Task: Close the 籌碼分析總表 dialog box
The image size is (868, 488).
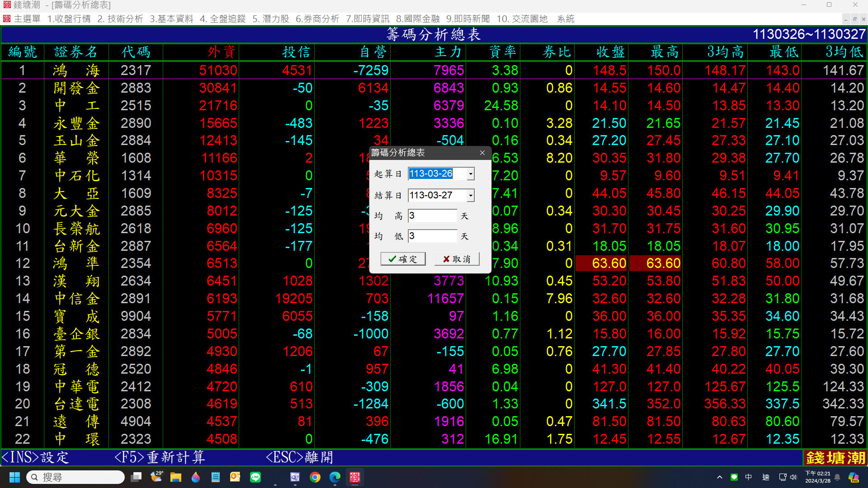Action: [482, 153]
